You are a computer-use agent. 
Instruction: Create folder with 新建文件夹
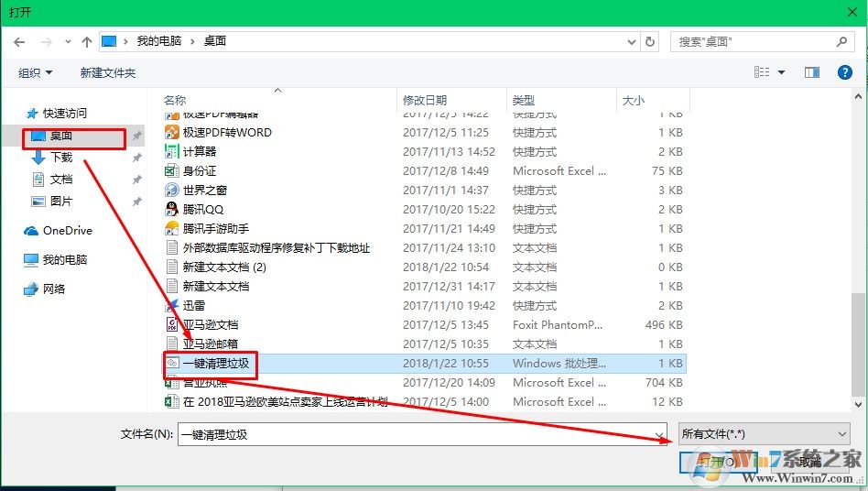(x=107, y=72)
